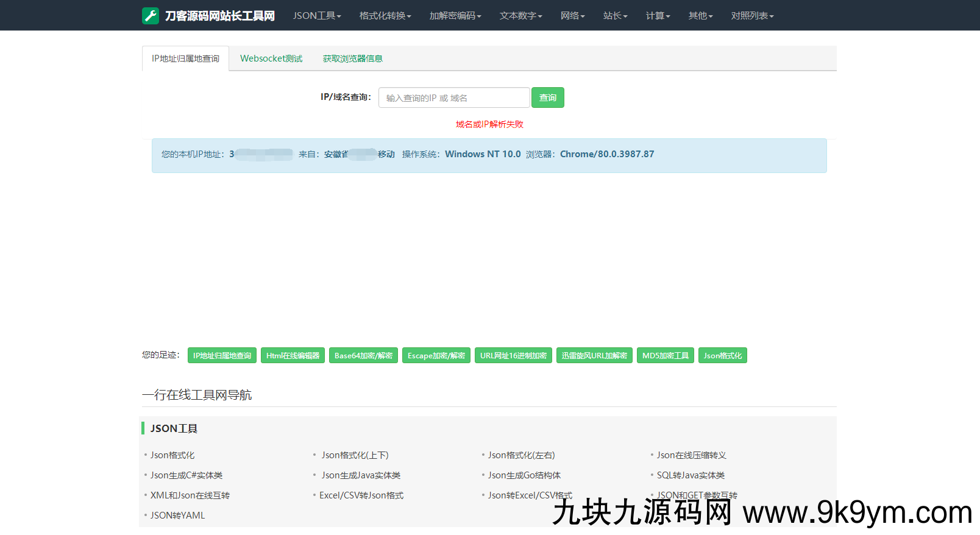Open the 迅雷旋风URL加解密 tag
Image resolution: width=980 pixels, height=535 pixels.
click(x=594, y=355)
